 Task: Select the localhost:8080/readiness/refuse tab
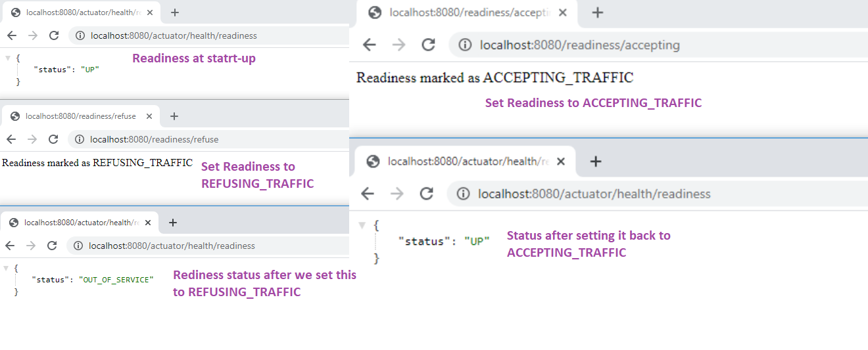tap(80, 116)
